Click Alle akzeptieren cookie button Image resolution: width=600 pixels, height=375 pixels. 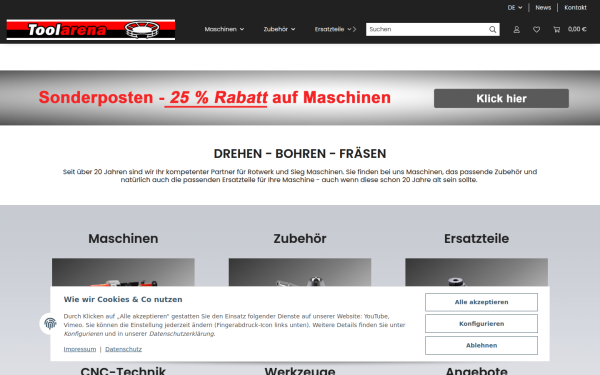click(481, 302)
